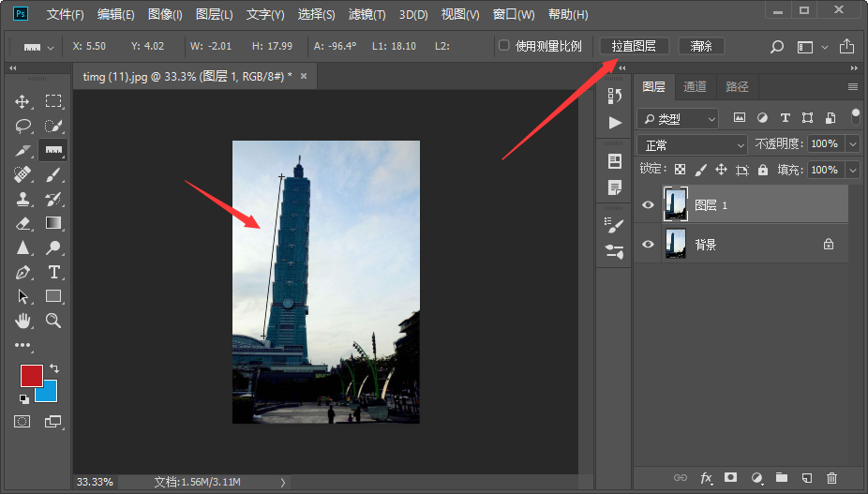Select the Quick Selection tool
The height and width of the screenshot is (494, 868).
[53, 126]
